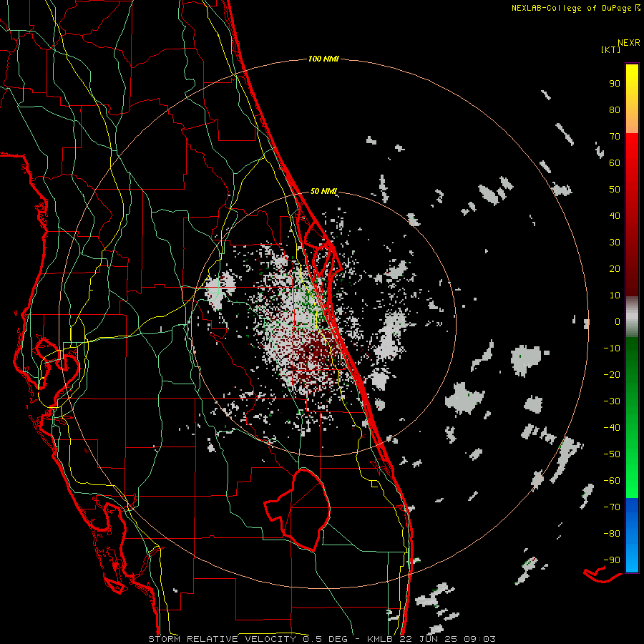Click the 20 value on velocity scale

(x=615, y=268)
